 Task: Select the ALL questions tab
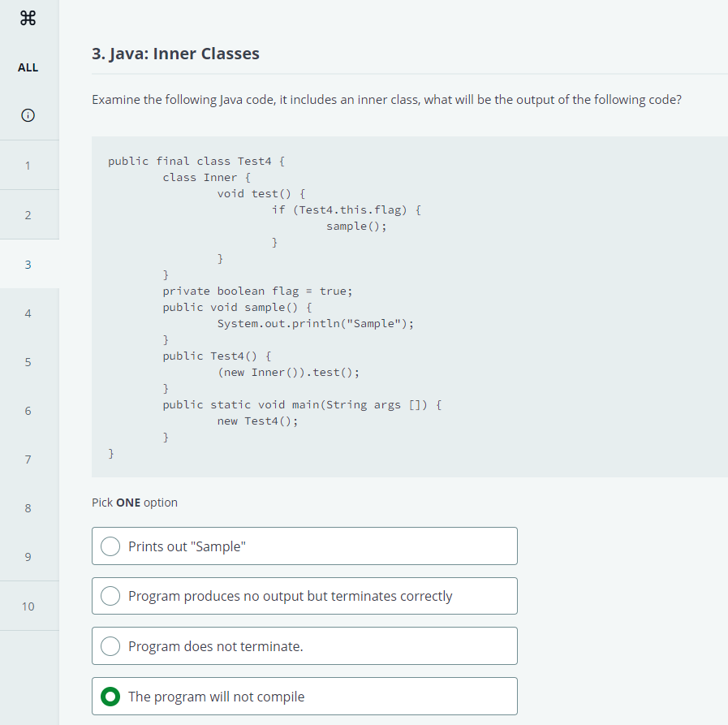tap(28, 67)
